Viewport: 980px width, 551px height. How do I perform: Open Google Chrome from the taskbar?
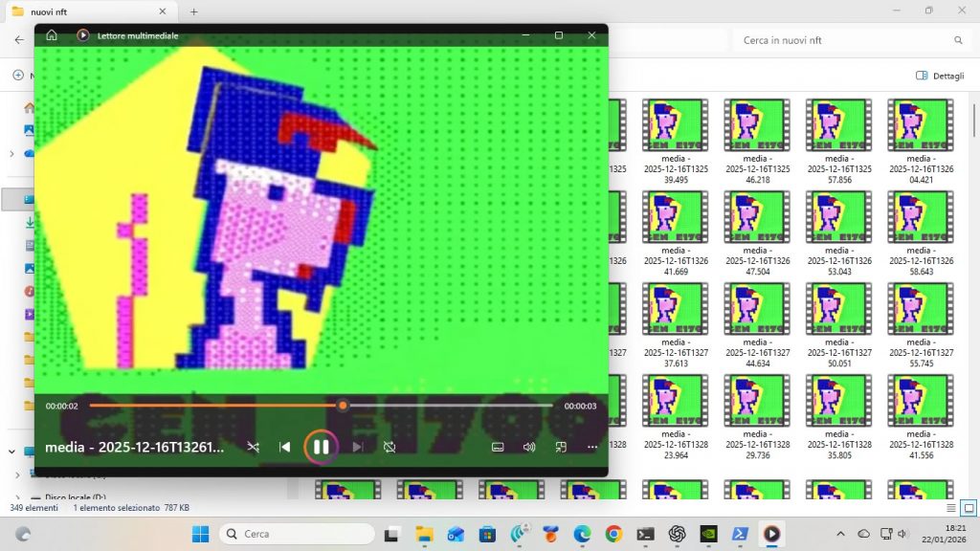613,534
